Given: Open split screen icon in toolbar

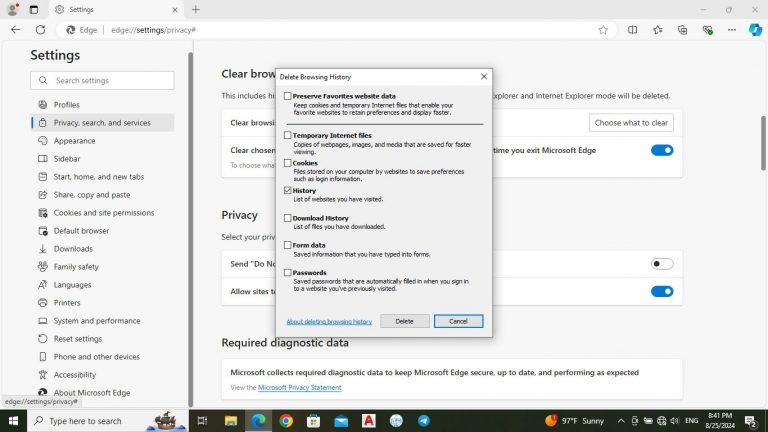Looking at the screenshot, I should click(632, 30).
